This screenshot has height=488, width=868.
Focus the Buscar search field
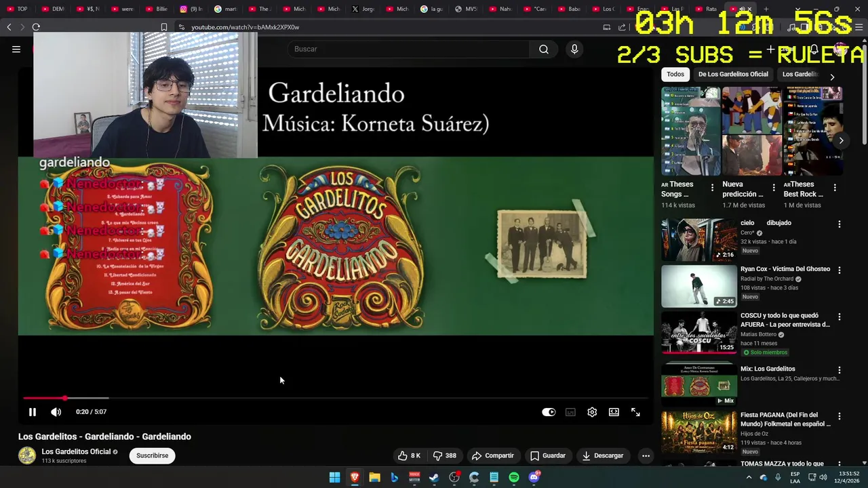tap(409, 49)
